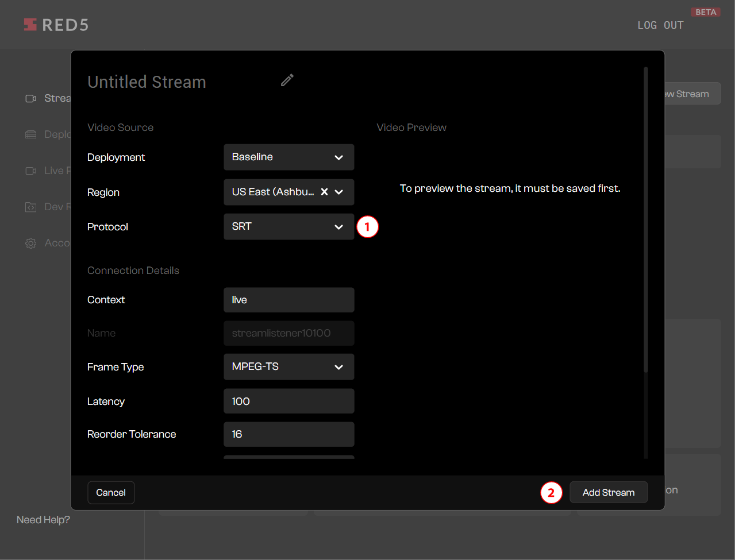
Task: Click the Latency input field
Action: (289, 401)
